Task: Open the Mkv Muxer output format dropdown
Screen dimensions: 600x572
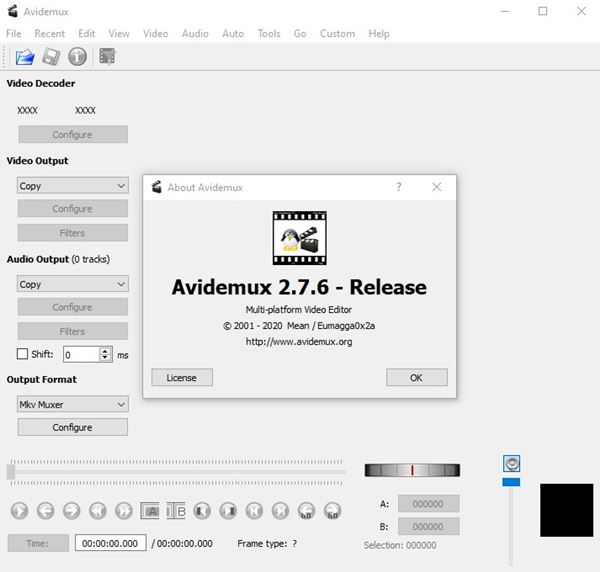Action: (73, 404)
